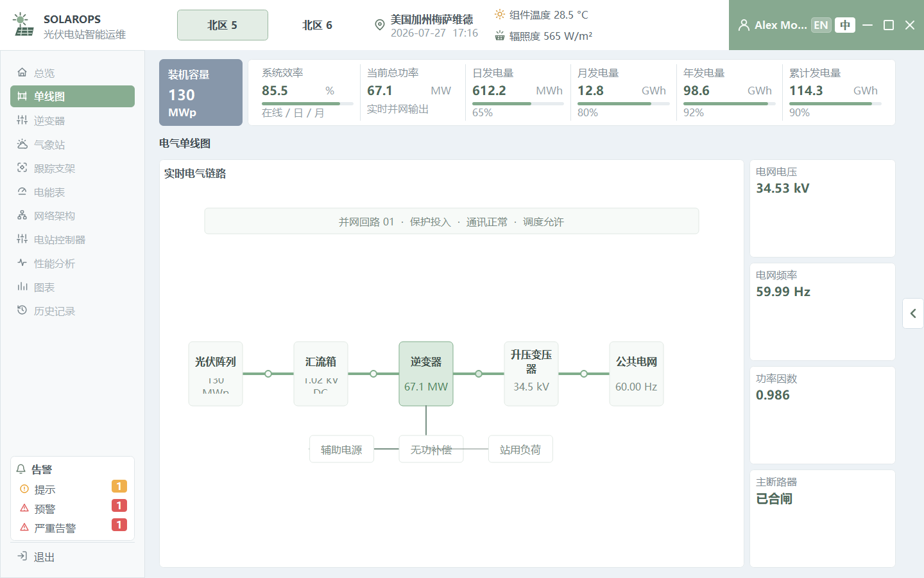Open the 总览 overview home icon

click(22, 73)
